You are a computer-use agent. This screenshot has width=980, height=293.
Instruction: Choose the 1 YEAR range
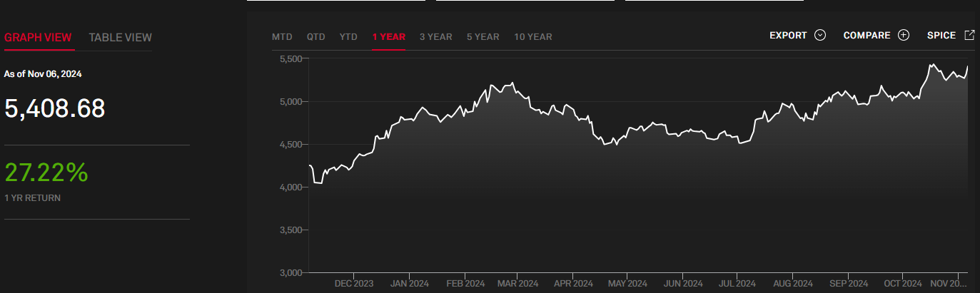[388, 37]
